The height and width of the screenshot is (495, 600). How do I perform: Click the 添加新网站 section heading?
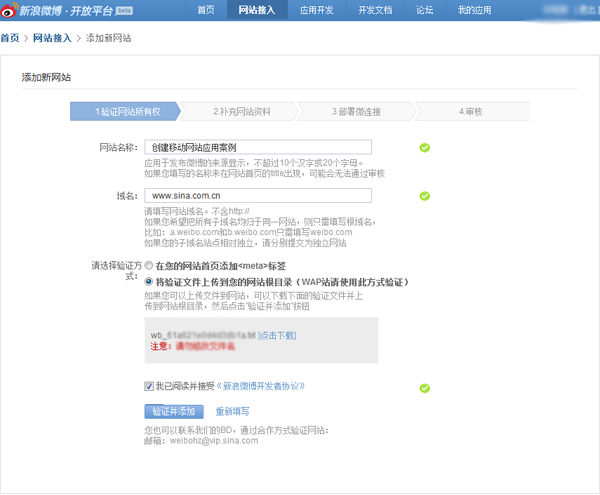46,77
